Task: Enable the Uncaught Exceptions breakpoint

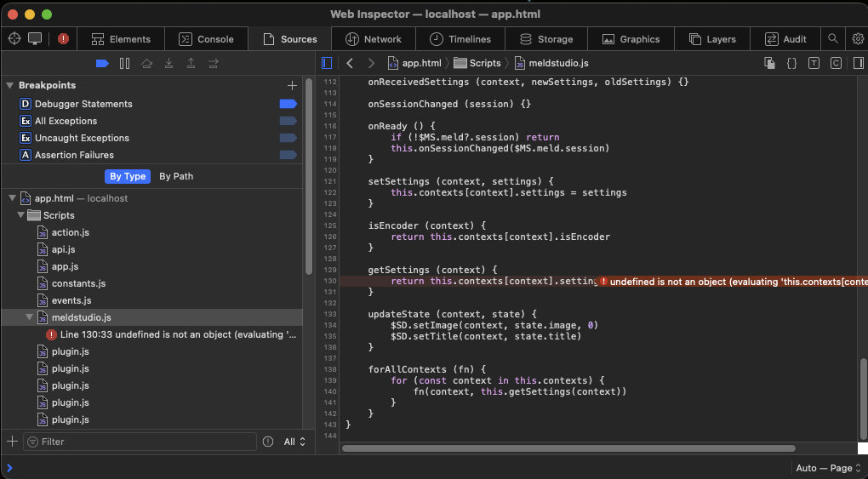Action: click(x=288, y=138)
